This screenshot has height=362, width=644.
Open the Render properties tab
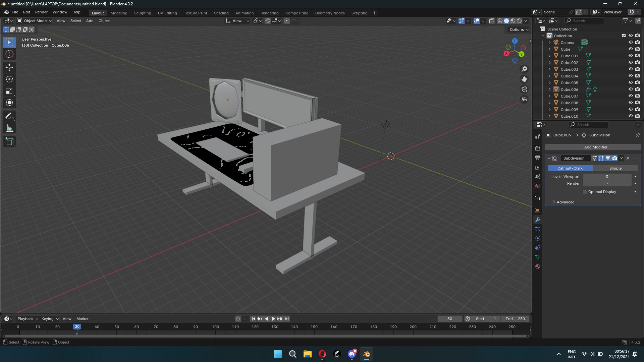[x=538, y=148]
